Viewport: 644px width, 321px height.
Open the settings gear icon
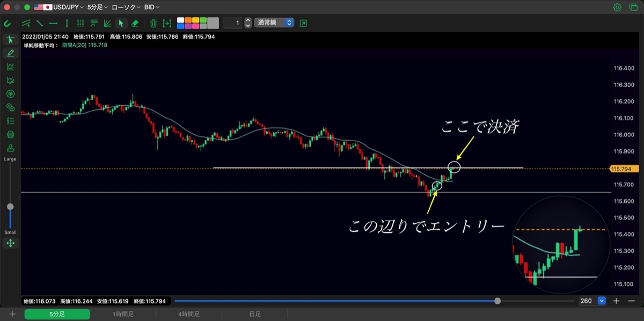click(617, 8)
